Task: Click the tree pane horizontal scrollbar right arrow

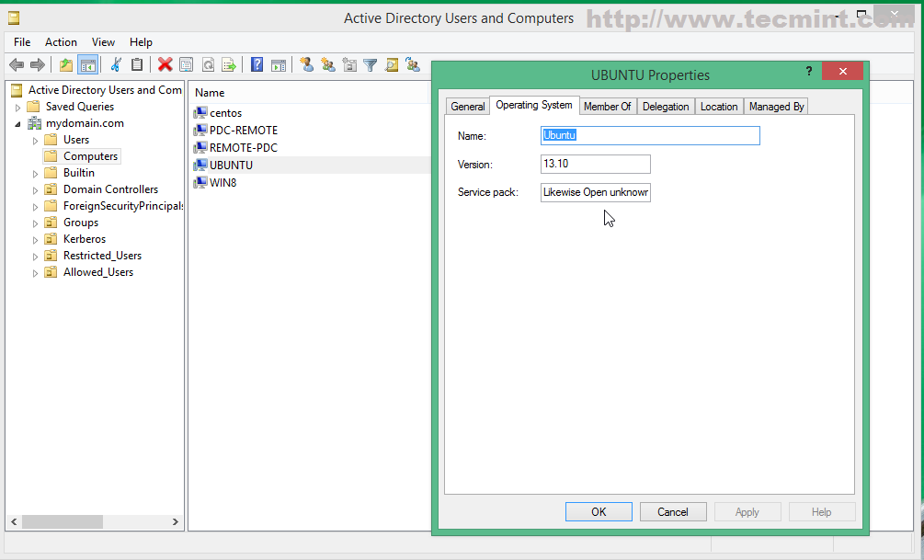Action: coord(176,521)
